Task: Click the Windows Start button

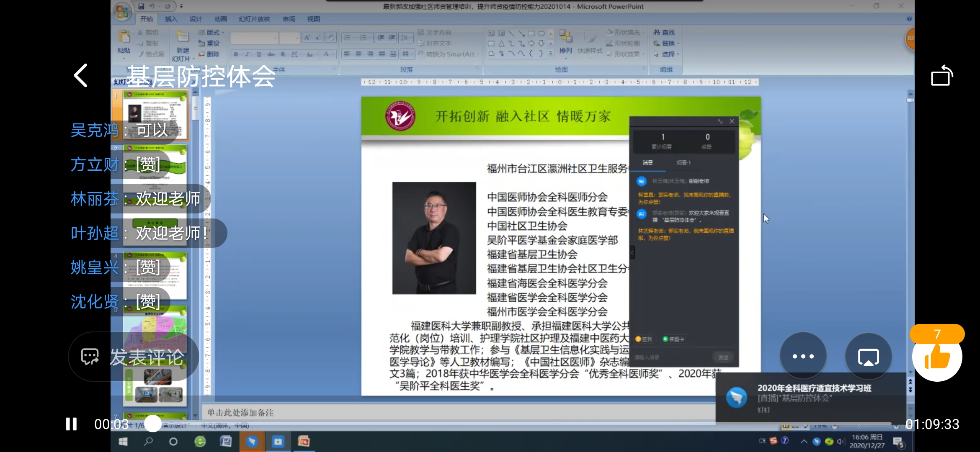Action: click(123, 442)
